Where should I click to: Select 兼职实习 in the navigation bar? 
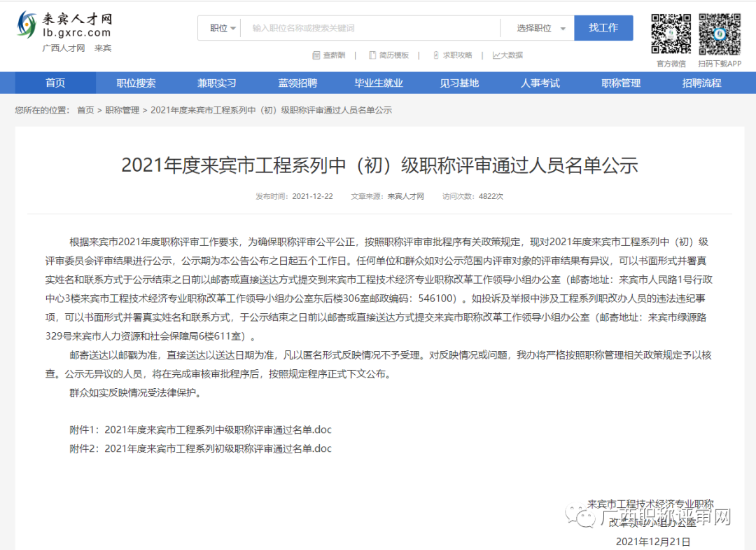tap(217, 83)
